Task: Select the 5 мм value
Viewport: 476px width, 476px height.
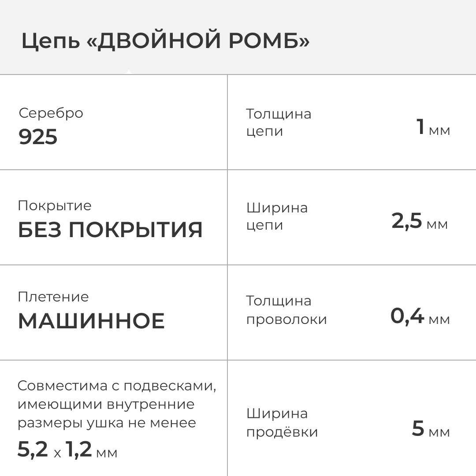Action: pyautogui.click(x=431, y=429)
